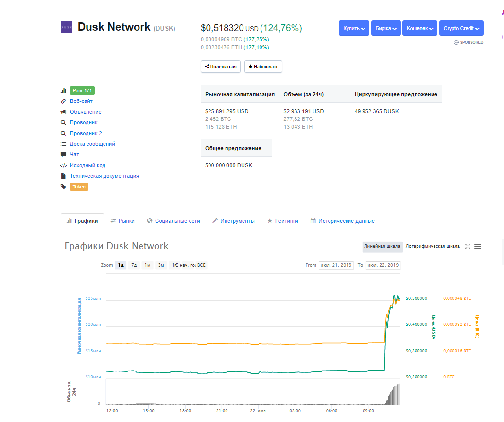Viewport: 504px width, 422px height.
Task: Click the volume bars at chart's end
Action: [393, 394]
